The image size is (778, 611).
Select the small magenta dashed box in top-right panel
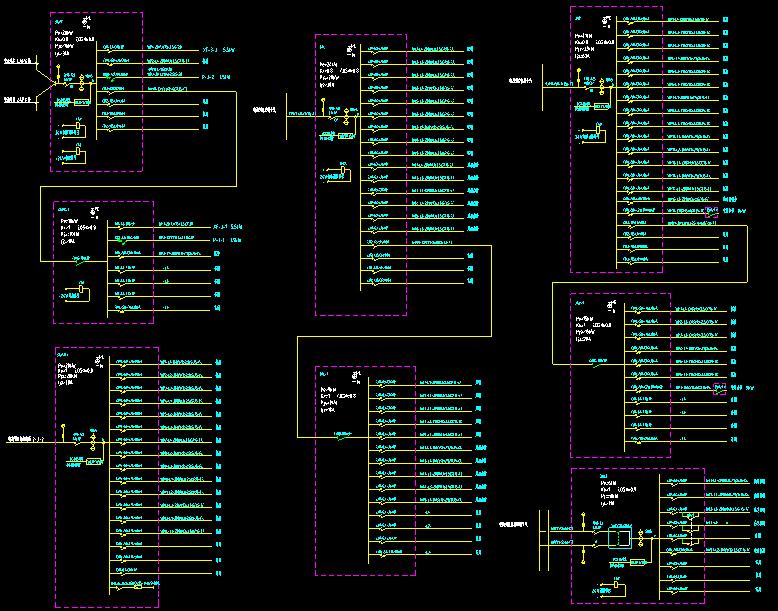point(712,212)
